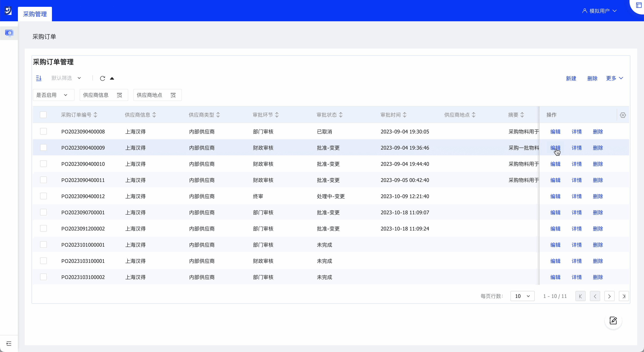
Task: Open the 是否启用 dropdown filter
Action: click(x=53, y=95)
